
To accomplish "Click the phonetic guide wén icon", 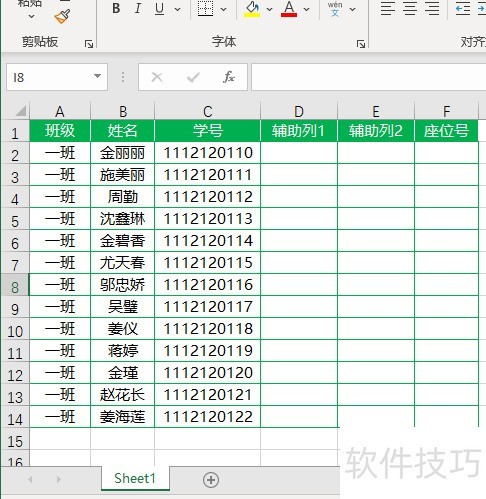I will [x=335, y=9].
